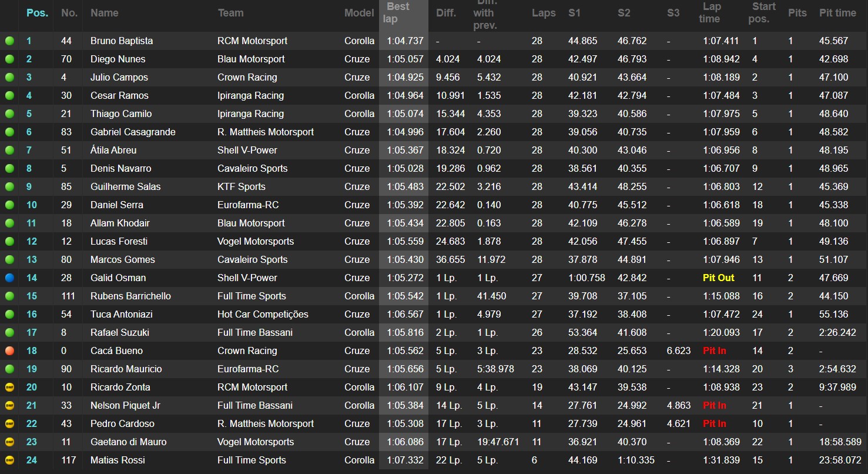This screenshot has height=474, width=868.
Task: Click the Pit time column header
Action: pyautogui.click(x=837, y=13)
